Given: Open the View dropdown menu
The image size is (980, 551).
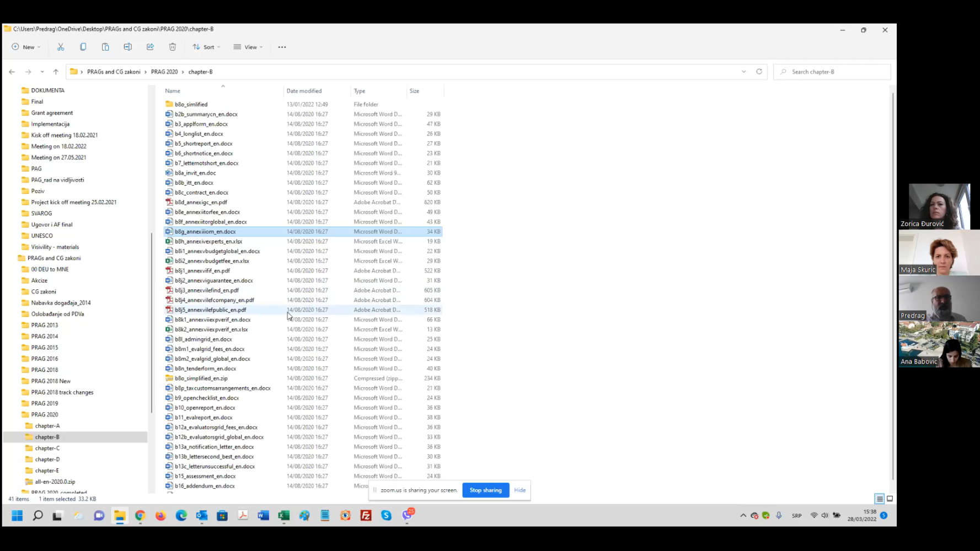Looking at the screenshot, I should [248, 47].
